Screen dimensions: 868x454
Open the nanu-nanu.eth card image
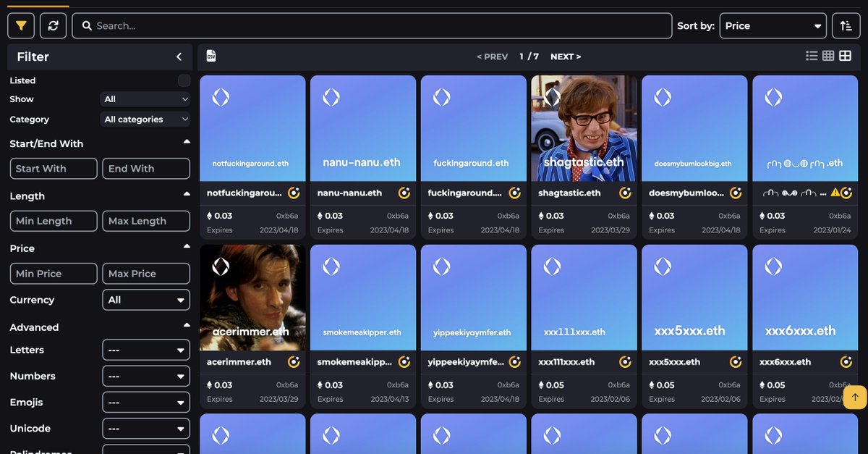coord(363,128)
